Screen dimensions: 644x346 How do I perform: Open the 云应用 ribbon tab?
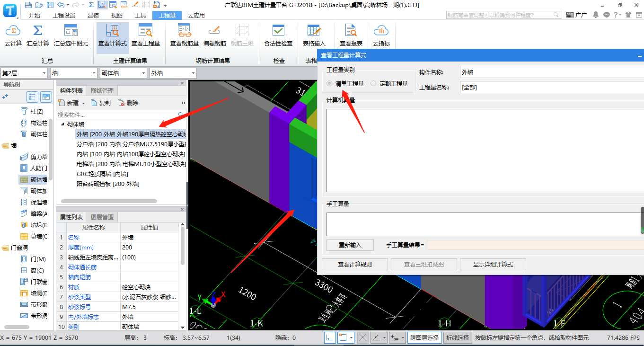click(x=196, y=15)
